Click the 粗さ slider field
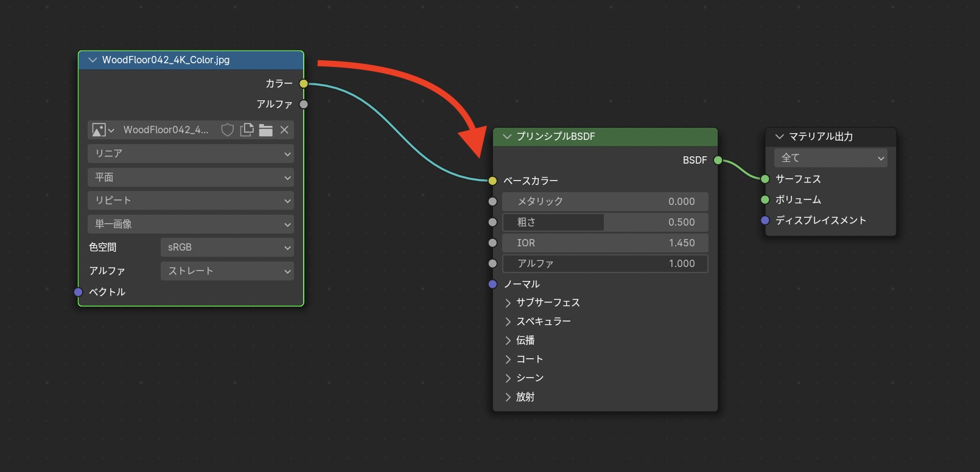980x472 pixels. 605,223
